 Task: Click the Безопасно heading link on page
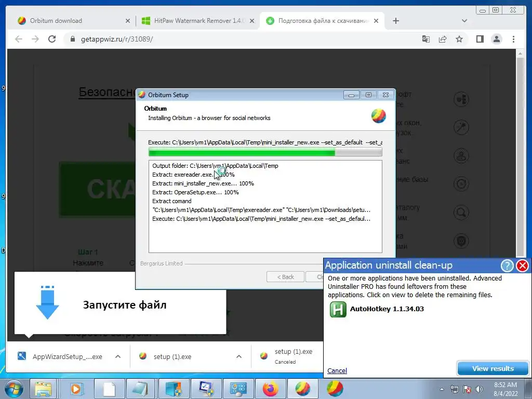click(x=107, y=92)
